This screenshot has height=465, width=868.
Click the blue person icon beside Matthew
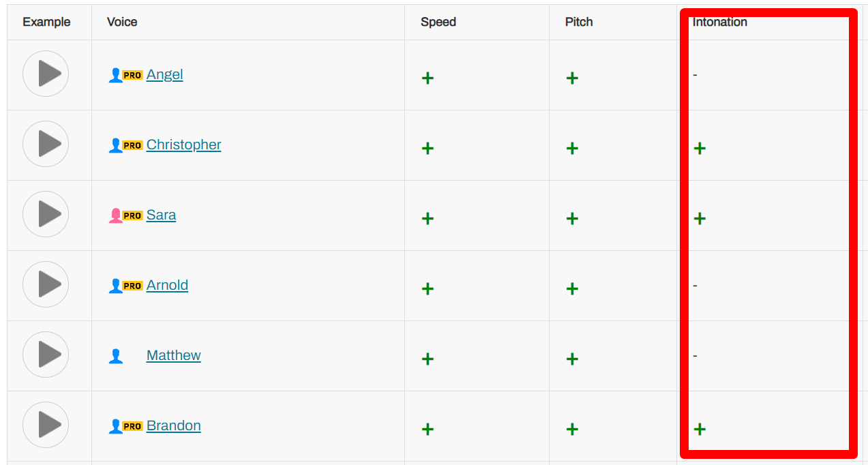point(115,356)
